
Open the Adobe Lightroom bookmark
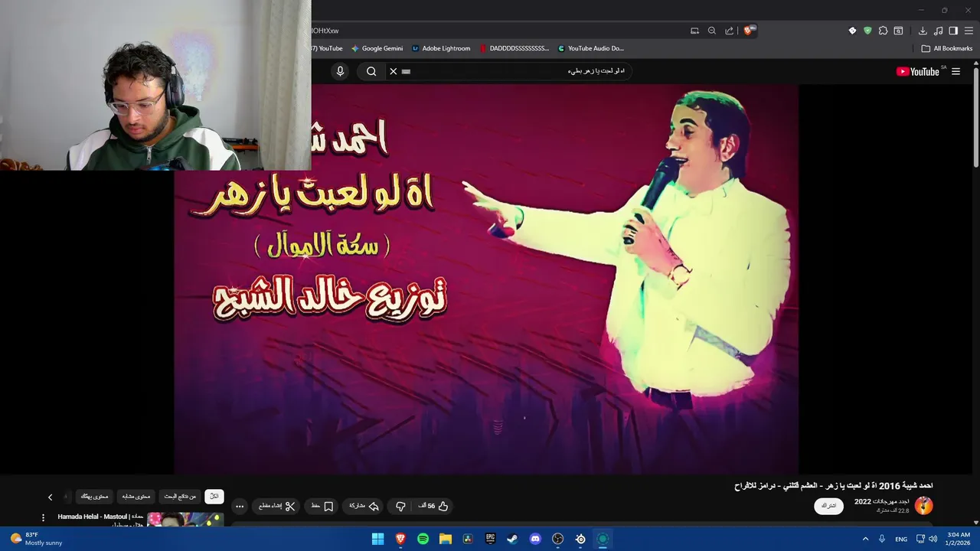click(441, 48)
